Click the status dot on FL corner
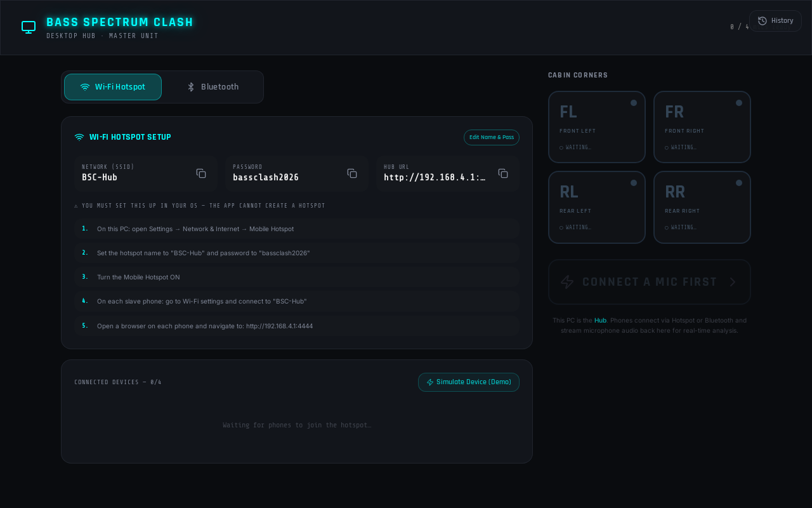Viewport: 812px width, 508px height. (634, 103)
